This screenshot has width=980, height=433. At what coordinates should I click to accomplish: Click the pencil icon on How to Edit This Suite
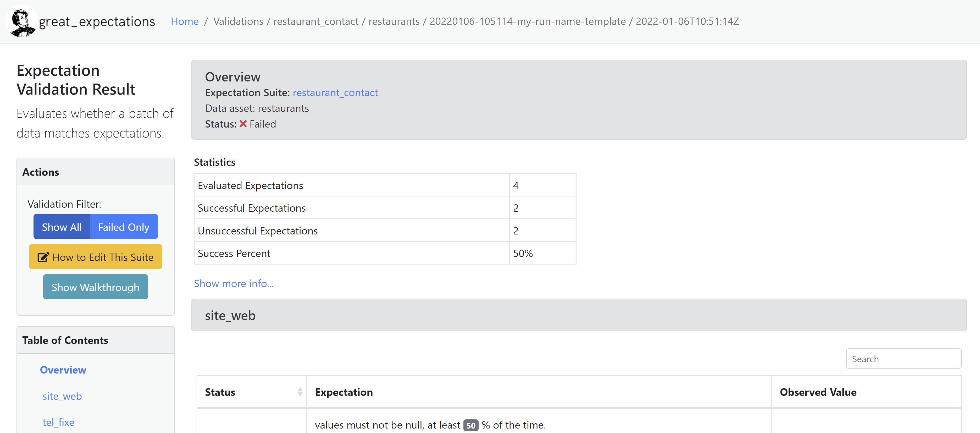(x=43, y=256)
